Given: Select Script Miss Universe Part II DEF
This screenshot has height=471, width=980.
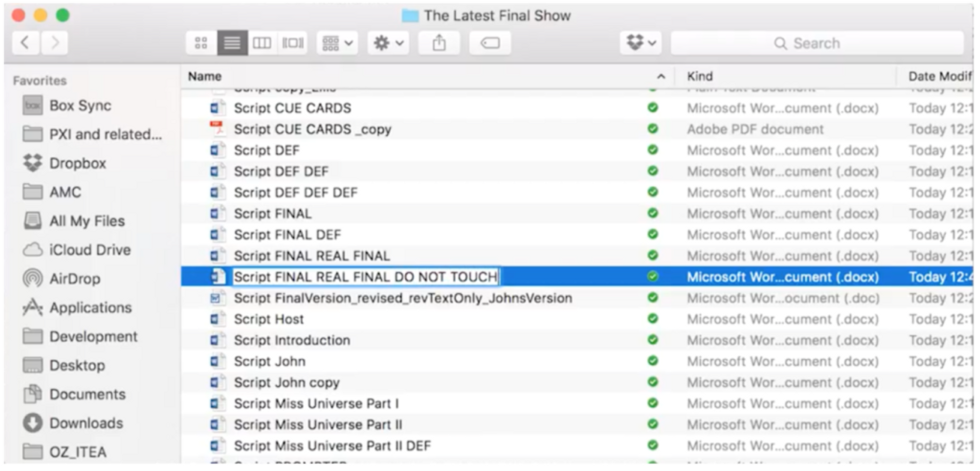Looking at the screenshot, I should pyautogui.click(x=332, y=446).
